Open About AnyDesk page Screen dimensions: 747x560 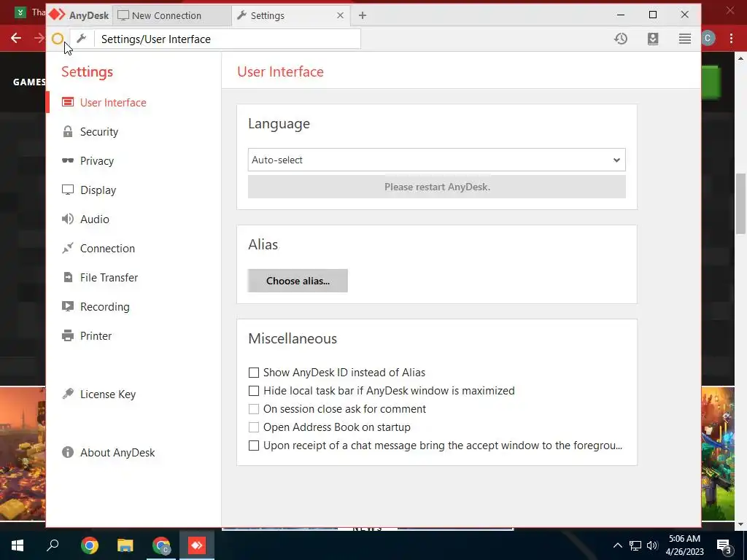click(x=117, y=452)
